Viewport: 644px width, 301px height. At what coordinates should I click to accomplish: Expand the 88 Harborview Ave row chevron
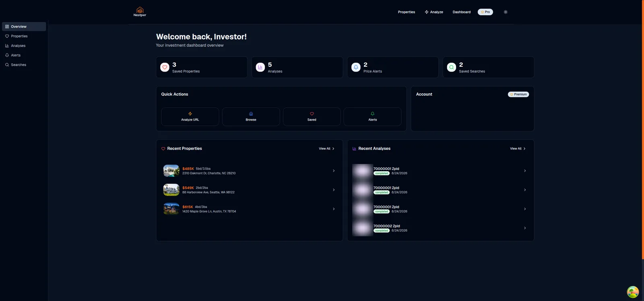click(334, 190)
